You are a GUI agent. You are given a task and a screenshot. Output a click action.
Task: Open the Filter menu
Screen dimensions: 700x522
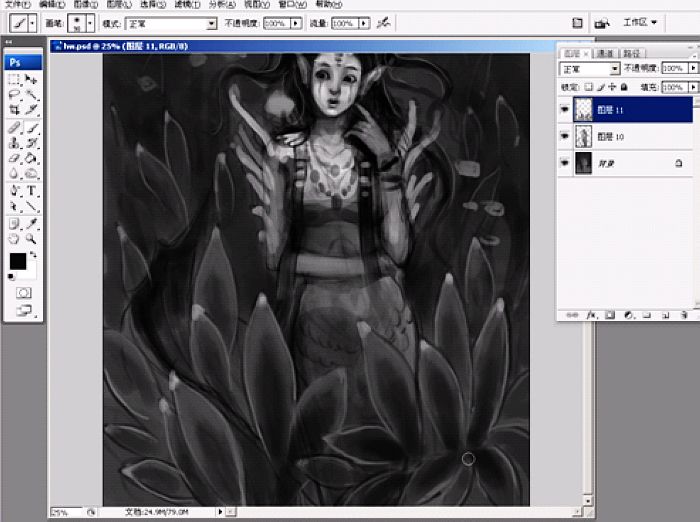[187, 4]
